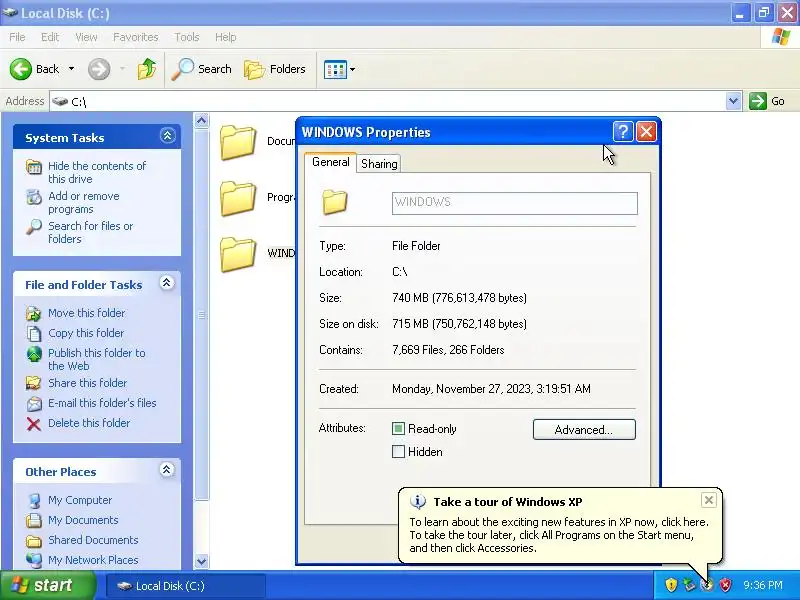Click the Search for files magnifier icon

[34, 227]
